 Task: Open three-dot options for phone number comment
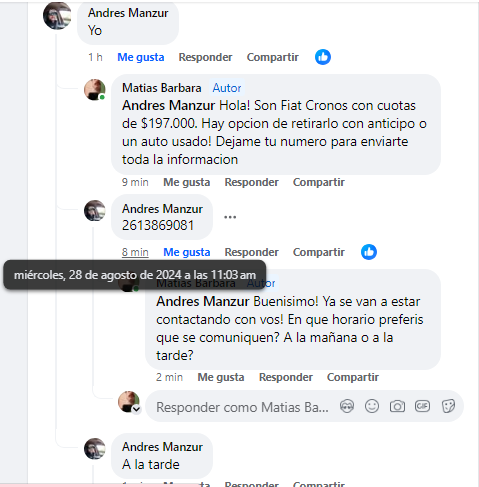pyautogui.click(x=230, y=217)
